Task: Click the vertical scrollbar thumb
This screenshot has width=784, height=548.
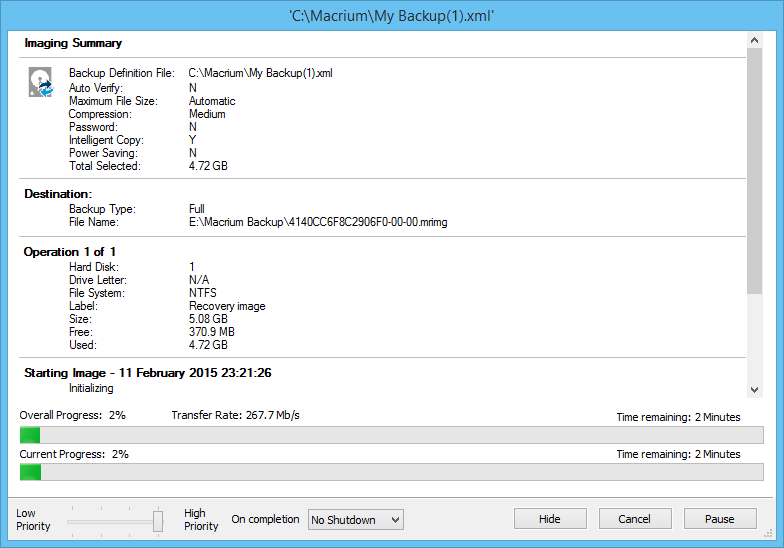Action: [x=755, y=170]
